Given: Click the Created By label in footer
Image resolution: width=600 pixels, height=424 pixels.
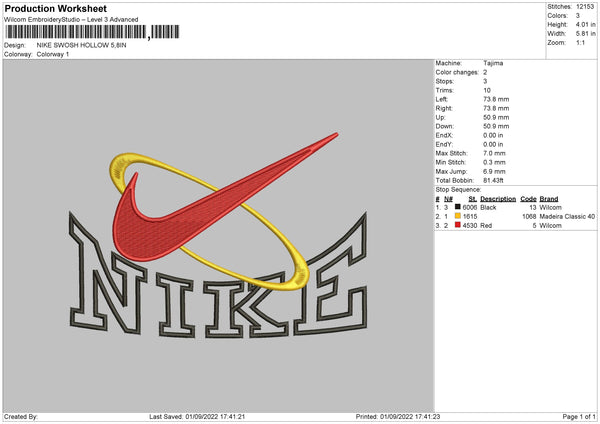Looking at the screenshot, I should (x=21, y=417).
